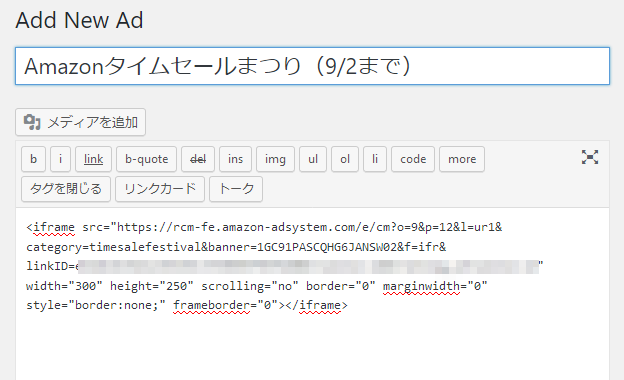Insert ordered list with ol button

[x=345, y=159]
